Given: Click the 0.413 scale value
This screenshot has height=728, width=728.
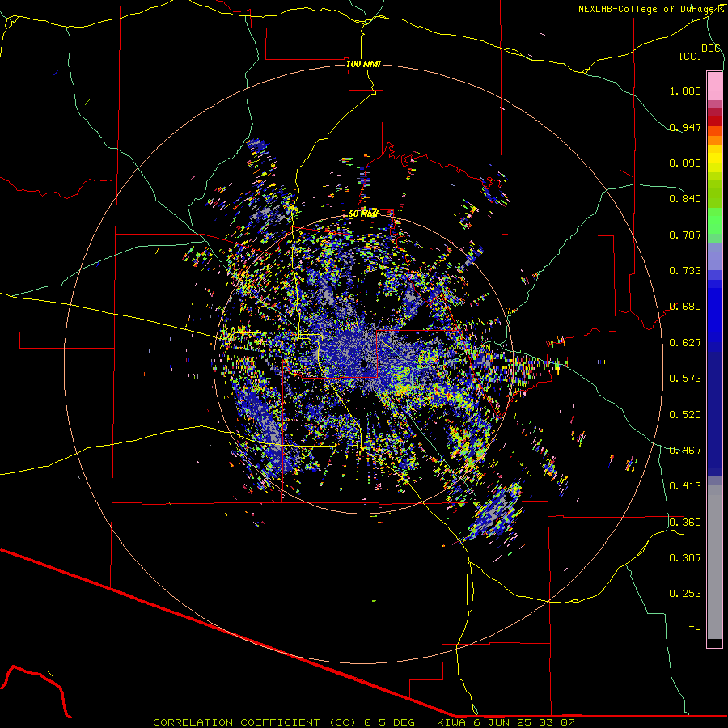Looking at the screenshot, I should tap(685, 486).
